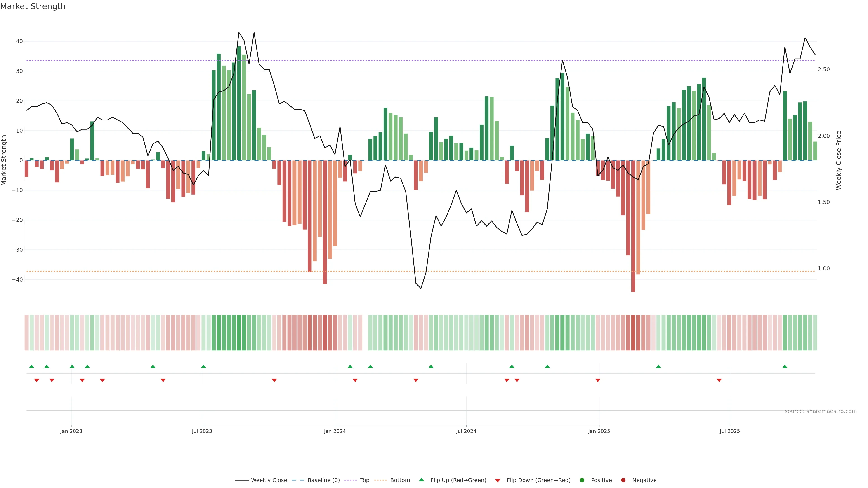Click the Market Strength chart title
Screen dimensions: 868x488
tap(33, 6)
